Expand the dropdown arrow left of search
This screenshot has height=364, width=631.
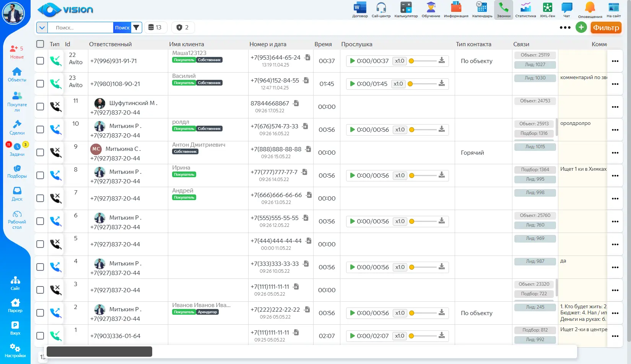42,28
